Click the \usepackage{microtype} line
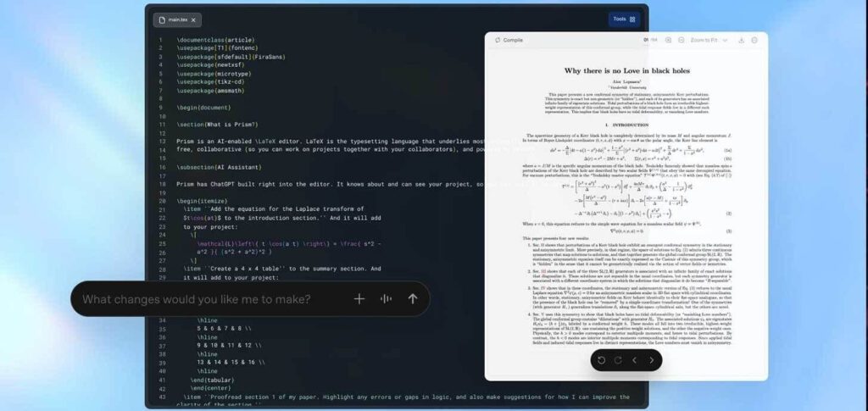The image size is (868, 411). pyautogui.click(x=214, y=74)
